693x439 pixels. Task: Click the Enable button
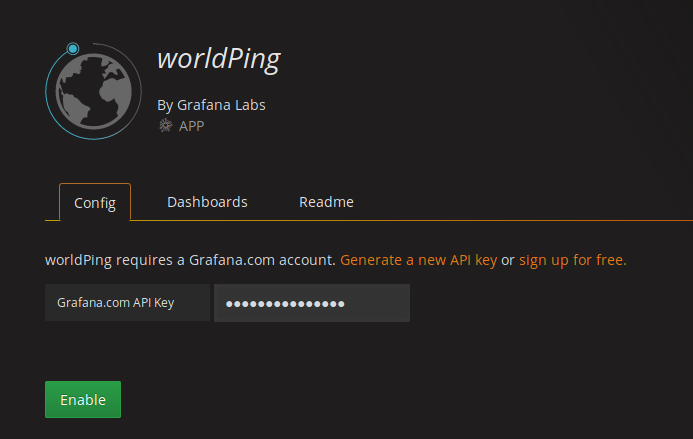(x=83, y=400)
